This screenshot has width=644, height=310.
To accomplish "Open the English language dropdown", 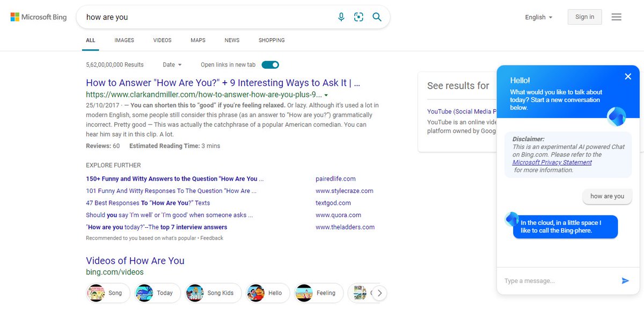I will click(537, 17).
